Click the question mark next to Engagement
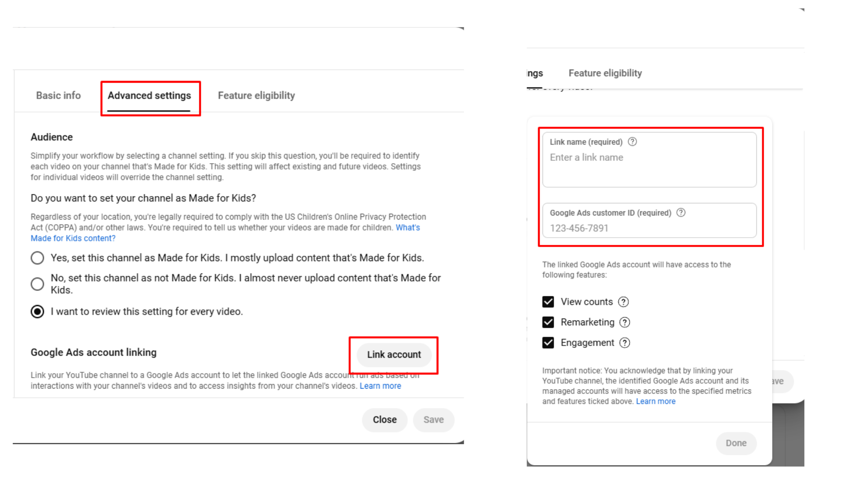 624,343
